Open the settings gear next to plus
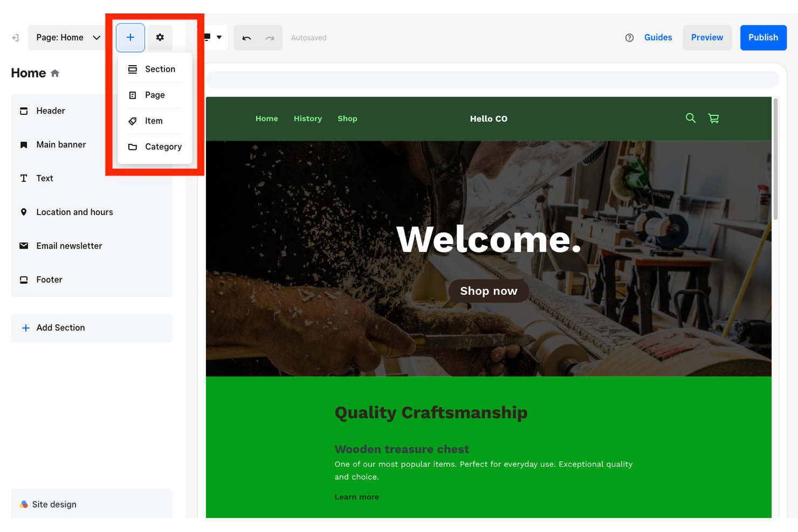Screen dimensions: 798x532 [160, 37]
